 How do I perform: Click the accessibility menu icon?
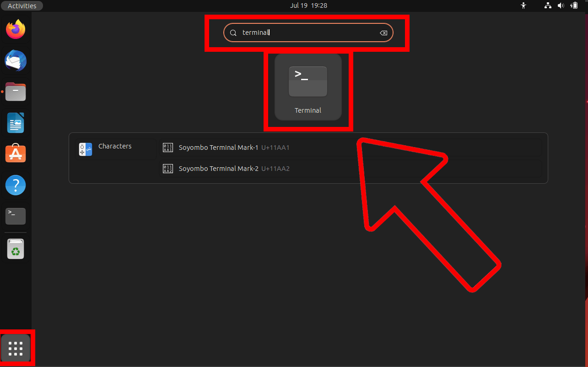(x=523, y=5)
